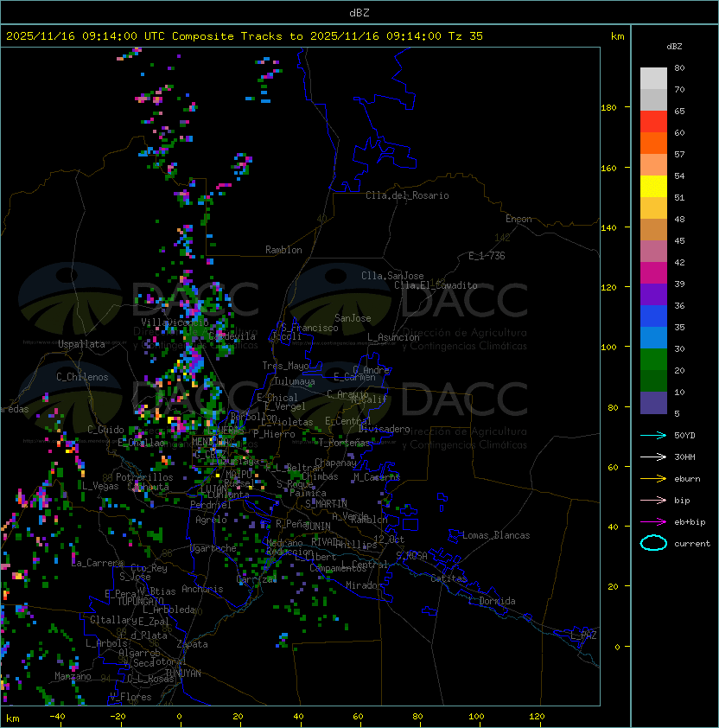Click the 'Tulumaya' place label
This screenshot has width=719, height=728.
pos(295,382)
